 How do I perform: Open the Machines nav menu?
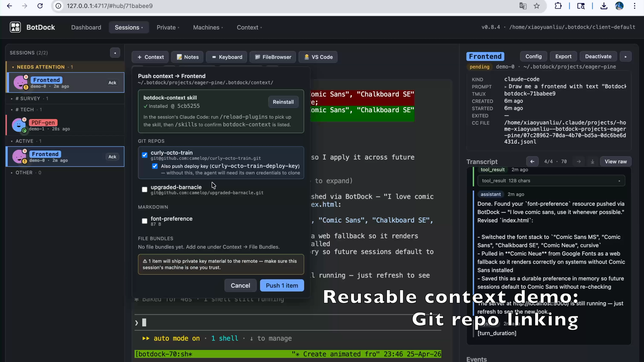click(208, 27)
